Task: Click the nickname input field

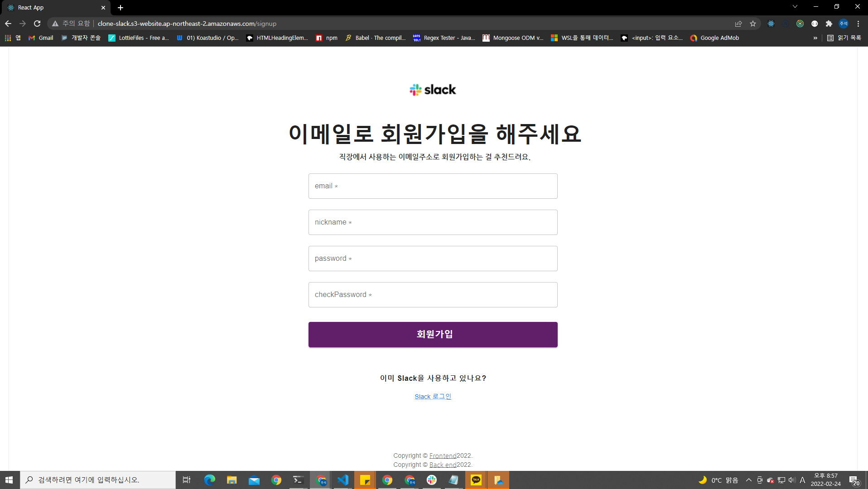Action: click(433, 222)
